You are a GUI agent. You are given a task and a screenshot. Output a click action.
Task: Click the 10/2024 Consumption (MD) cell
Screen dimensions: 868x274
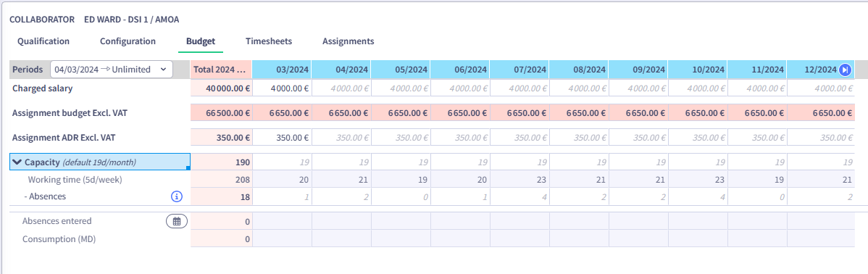698,239
